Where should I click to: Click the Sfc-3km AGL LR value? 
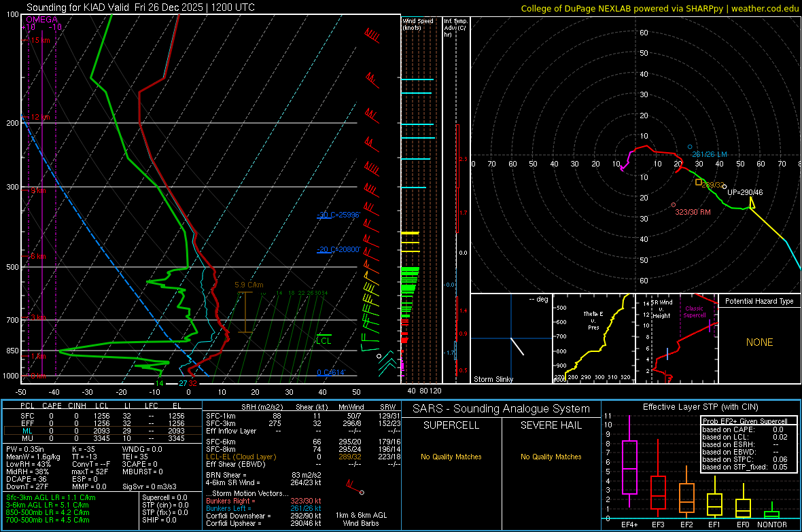click(51, 497)
